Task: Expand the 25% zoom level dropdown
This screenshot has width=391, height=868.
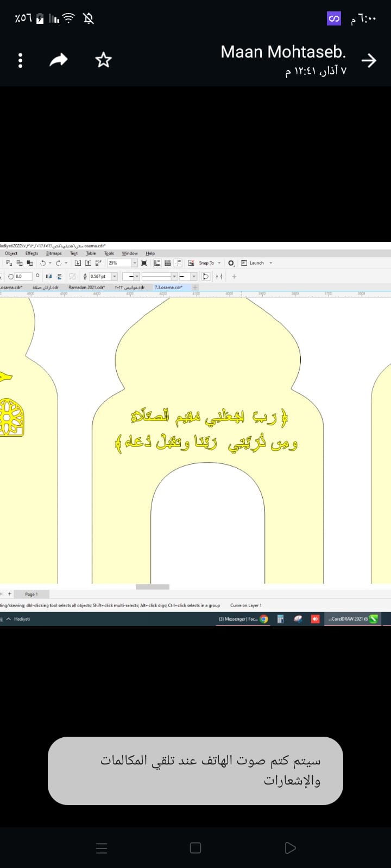Action: pos(135,263)
